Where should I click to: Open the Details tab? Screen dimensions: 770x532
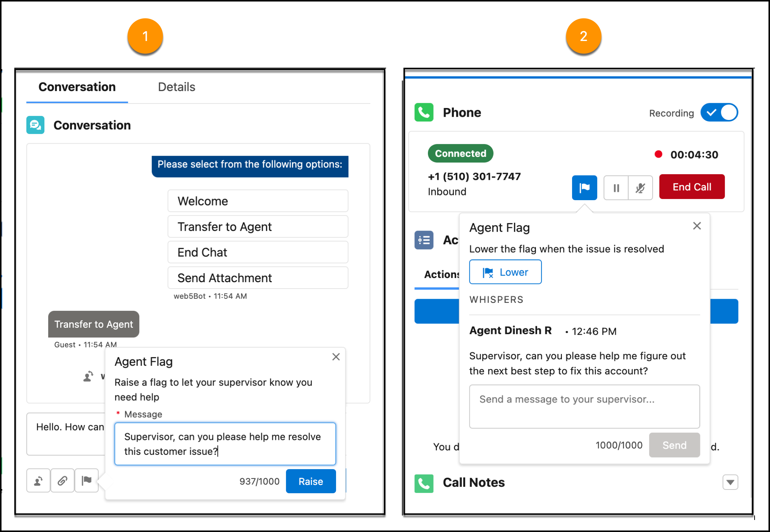(x=177, y=87)
